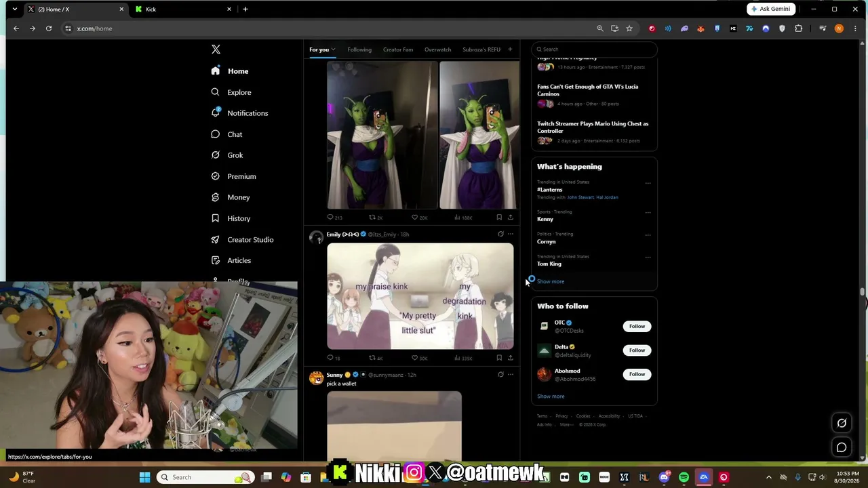Share Emily's post
868x488 pixels.
tap(511, 358)
